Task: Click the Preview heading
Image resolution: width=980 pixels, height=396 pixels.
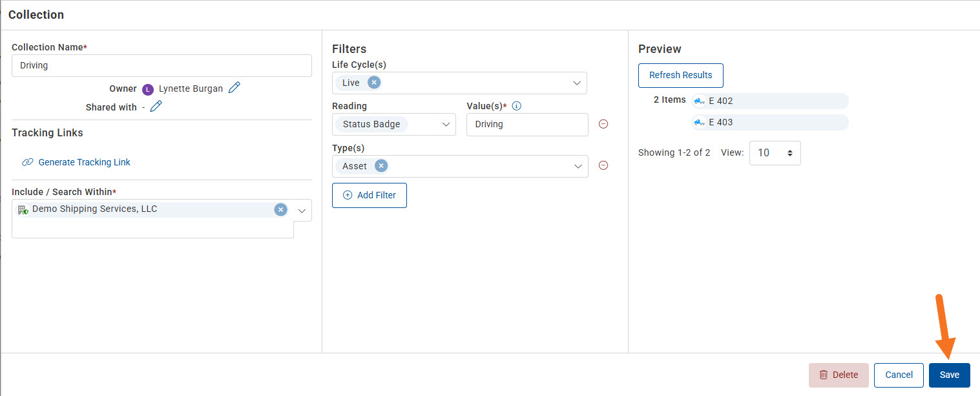Action: pyautogui.click(x=660, y=49)
